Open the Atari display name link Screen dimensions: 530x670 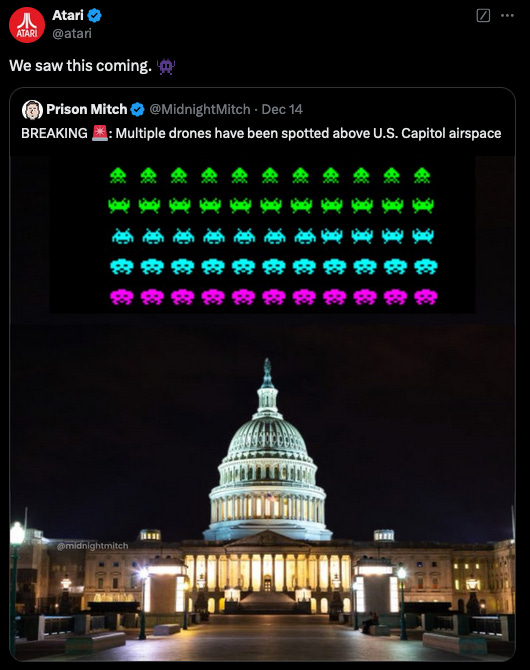68,15
